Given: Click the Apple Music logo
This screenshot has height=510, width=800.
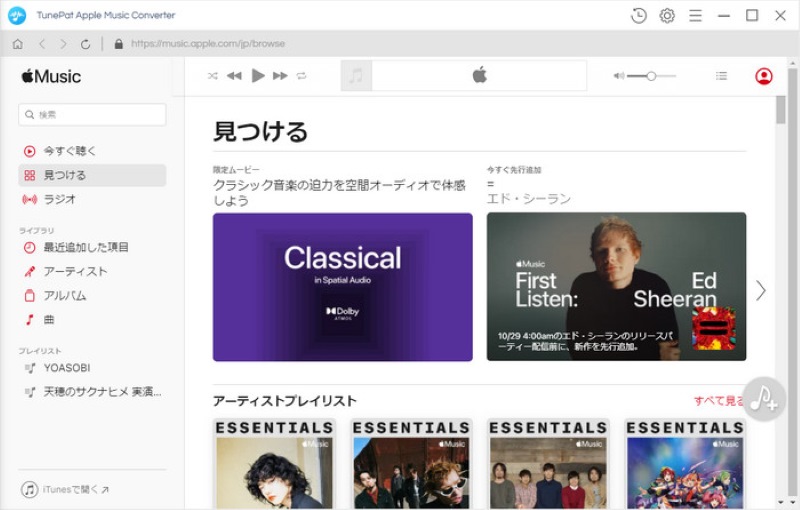Looking at the screenshot, I should pos(51,76).
